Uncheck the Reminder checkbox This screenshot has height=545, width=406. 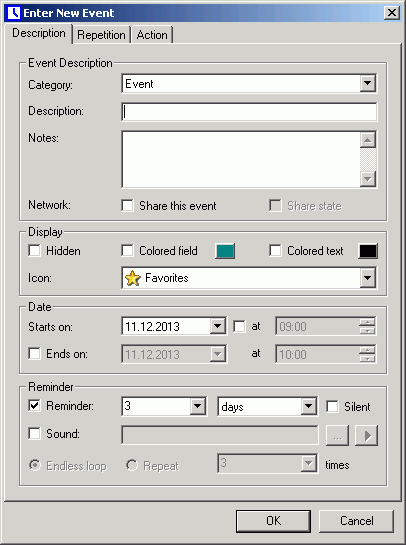pos(34,406)
